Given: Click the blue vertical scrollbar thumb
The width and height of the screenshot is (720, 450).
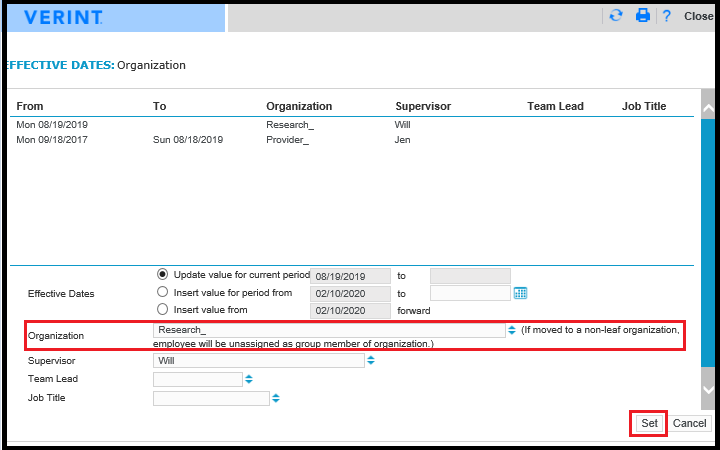Looking at the screenshot, I should (x=708, y=242).
